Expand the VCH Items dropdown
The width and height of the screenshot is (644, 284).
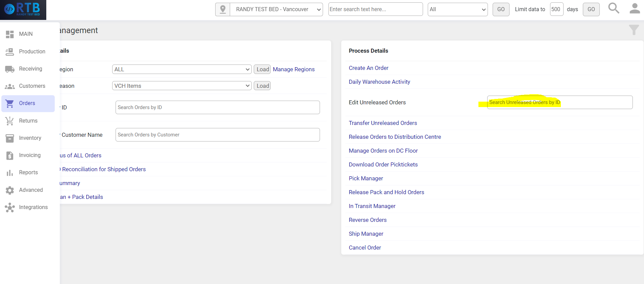click(x=181, y=86)
